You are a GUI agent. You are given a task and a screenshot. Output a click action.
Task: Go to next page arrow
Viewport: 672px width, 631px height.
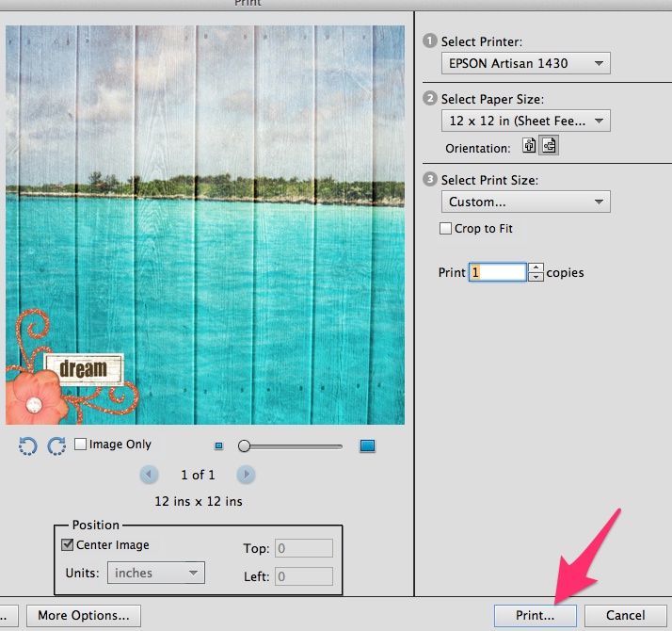(246, 475)
